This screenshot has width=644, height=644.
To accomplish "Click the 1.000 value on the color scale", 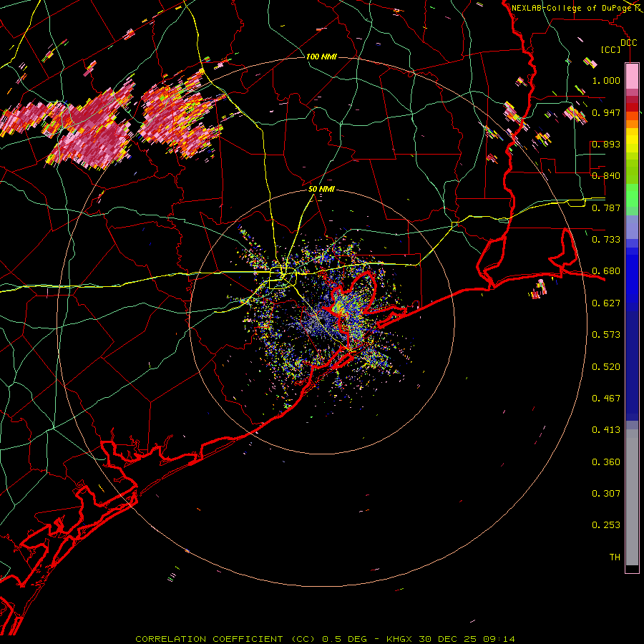I will (x=606, y=80).
